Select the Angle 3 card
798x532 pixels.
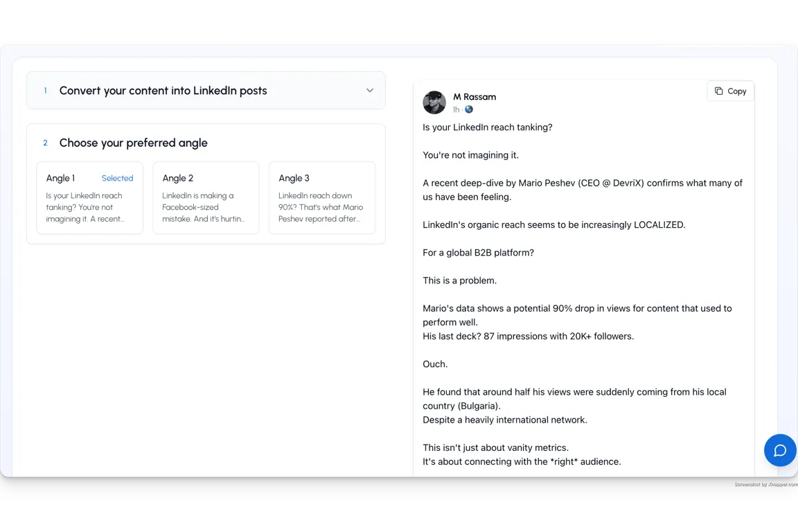click(x=322, y=198)
